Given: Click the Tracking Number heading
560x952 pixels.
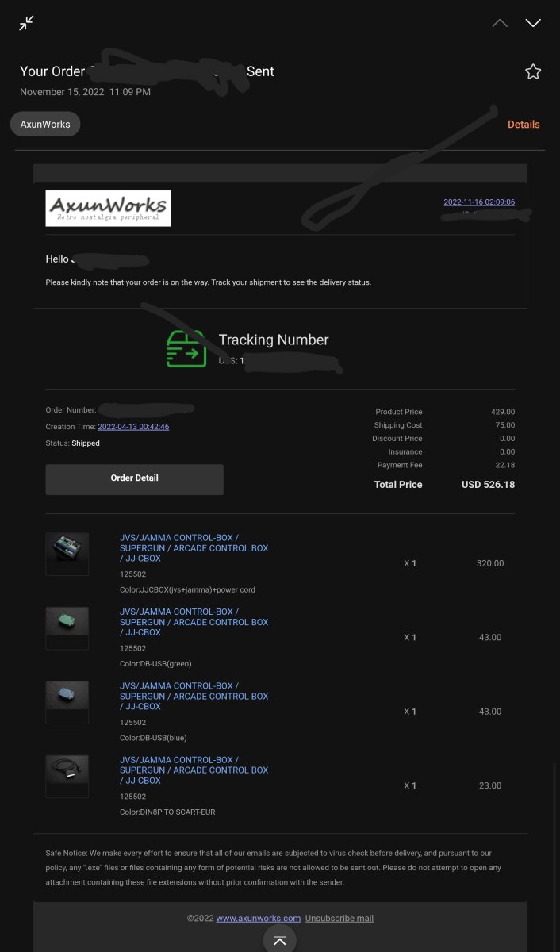Looking at the screenshot, I should tap(274, 340).
